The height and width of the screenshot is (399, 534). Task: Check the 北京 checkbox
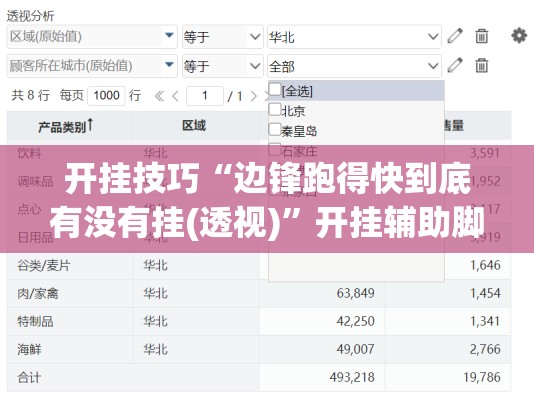(275, 109)
